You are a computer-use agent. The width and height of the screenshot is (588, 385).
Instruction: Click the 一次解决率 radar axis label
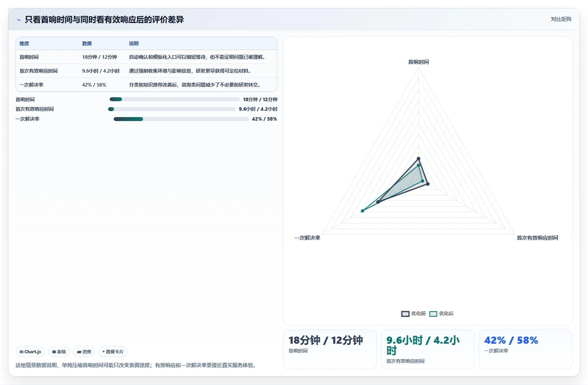tap(307, 238)
